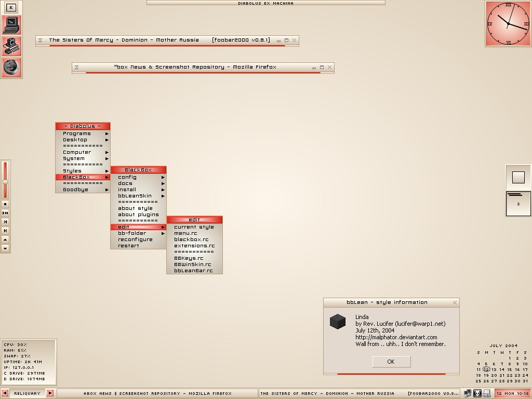Click the Reliquary workspace label

28,393
